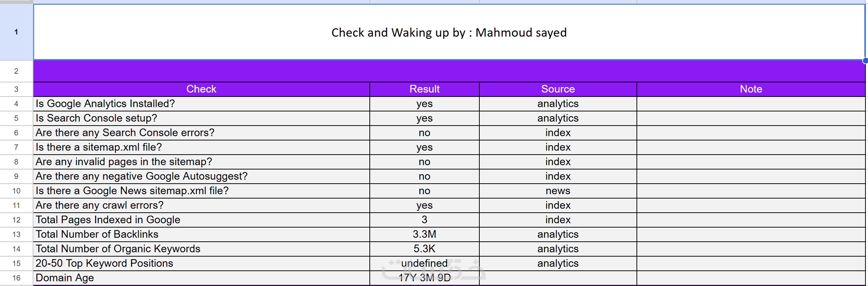Select the empty purple band in row 2
The width and height of the screenshot is (868, 286).
click(449, 71)
